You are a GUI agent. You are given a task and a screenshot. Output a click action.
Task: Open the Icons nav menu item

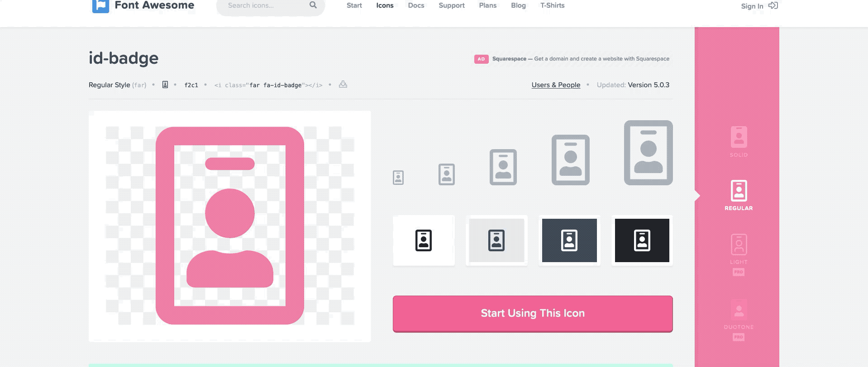pos(385,5)
